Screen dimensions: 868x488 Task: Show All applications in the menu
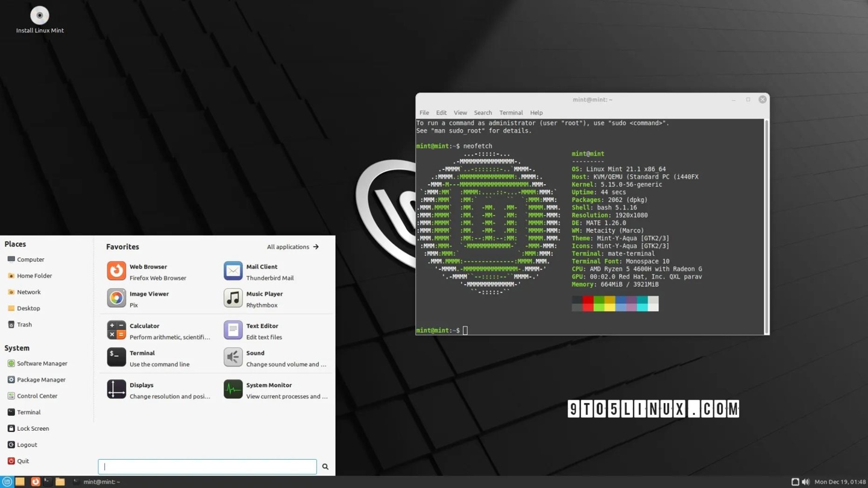[293, 247]
